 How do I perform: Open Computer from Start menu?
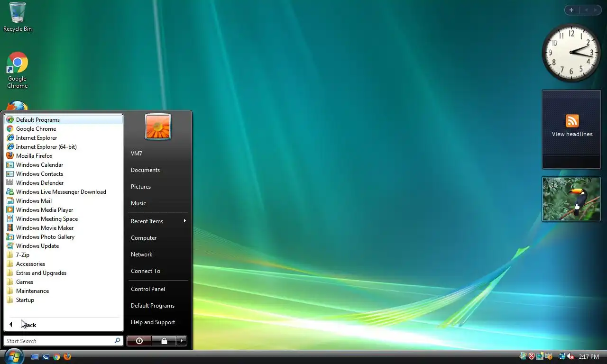tap(158, 238)
